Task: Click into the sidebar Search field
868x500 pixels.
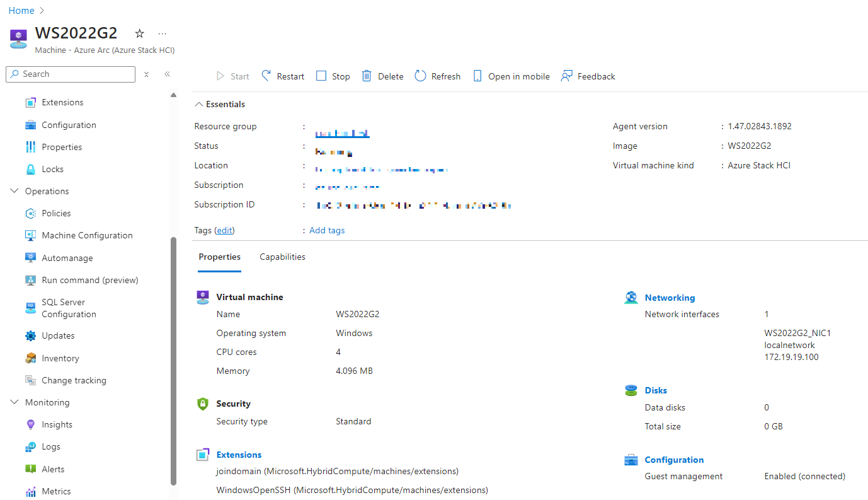Action: tap(71, 74)
